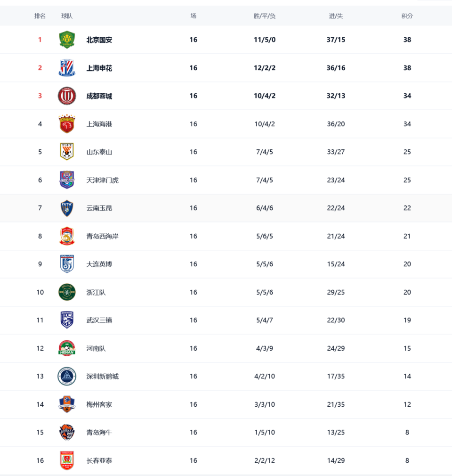Click the 上海申花 team logo
The width and height of the screenshot is (452, 476).
point(67,68)
